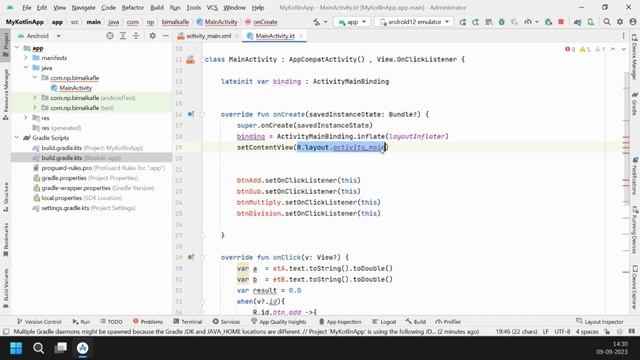Expand com.np.bimalkafle (androidTest) package
Screen dimensions: 640x360
click(35, 98)
